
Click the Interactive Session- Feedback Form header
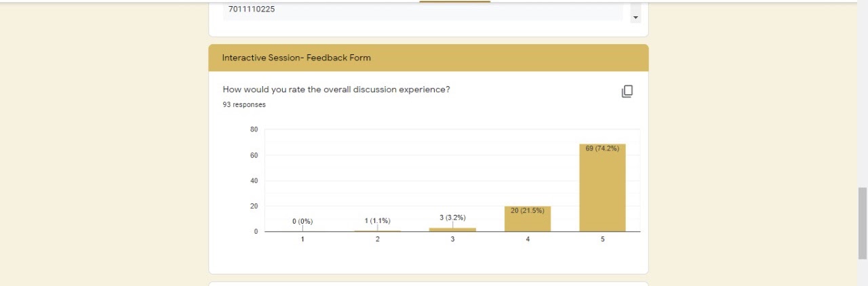coord(296,58)
